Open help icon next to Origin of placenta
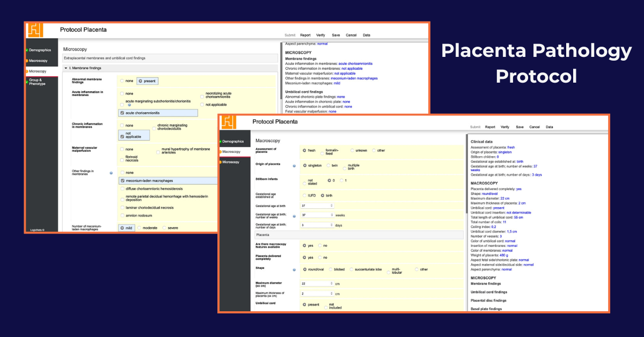This screenshot has width=644, height=337. click(294, 166)
